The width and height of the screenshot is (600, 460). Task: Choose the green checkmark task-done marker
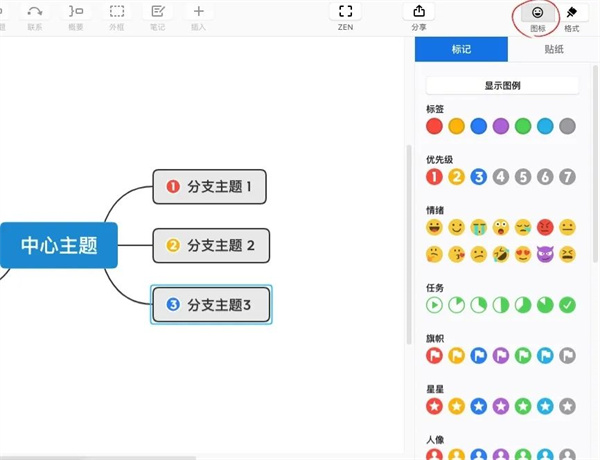tap(568, 304)
